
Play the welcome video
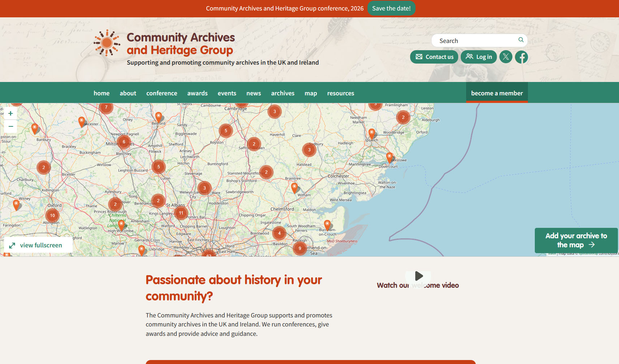click(x=418, y=276)
